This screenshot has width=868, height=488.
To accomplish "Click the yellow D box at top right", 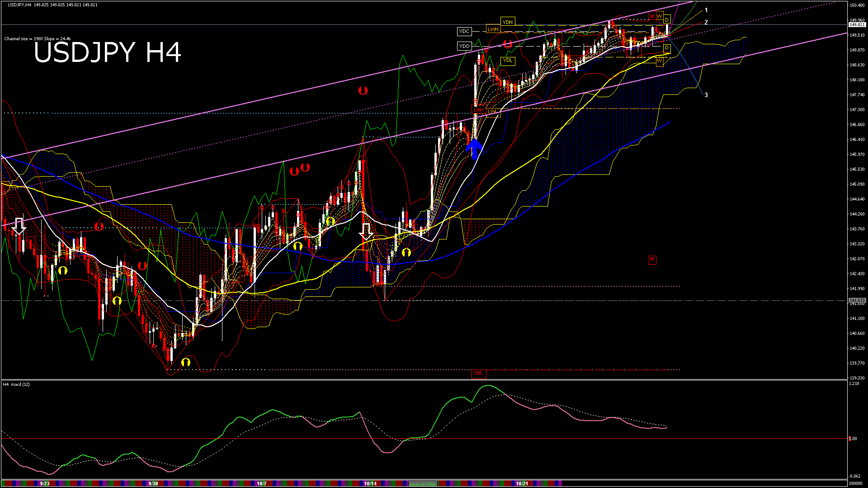I will click(x=666, y=20).
